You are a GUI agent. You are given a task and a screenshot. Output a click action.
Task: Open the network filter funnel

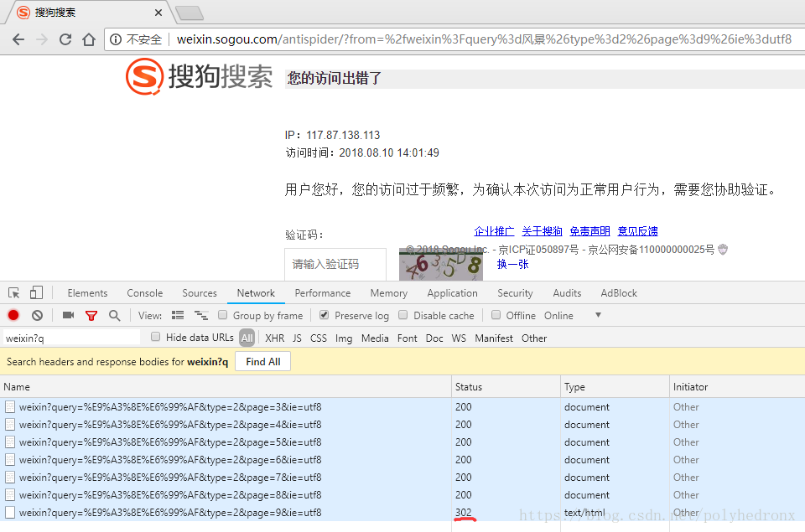pos(91,315)
